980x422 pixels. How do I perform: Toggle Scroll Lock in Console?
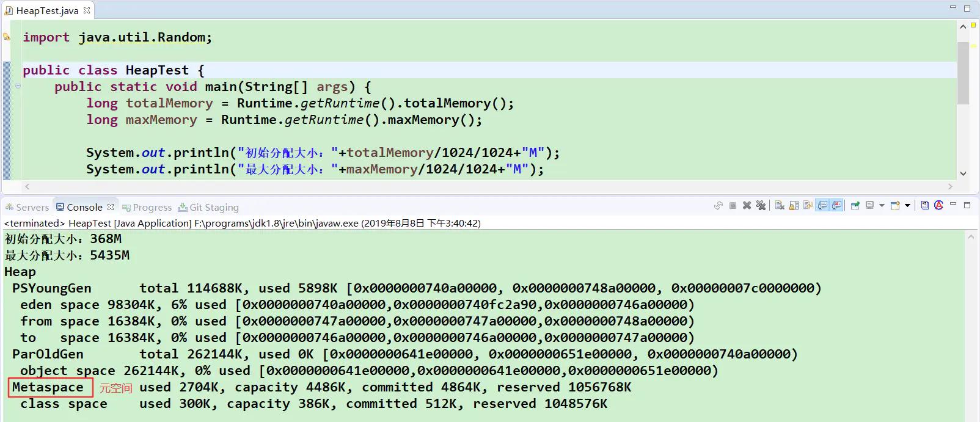pyautogui.click(x=794, y=206)
